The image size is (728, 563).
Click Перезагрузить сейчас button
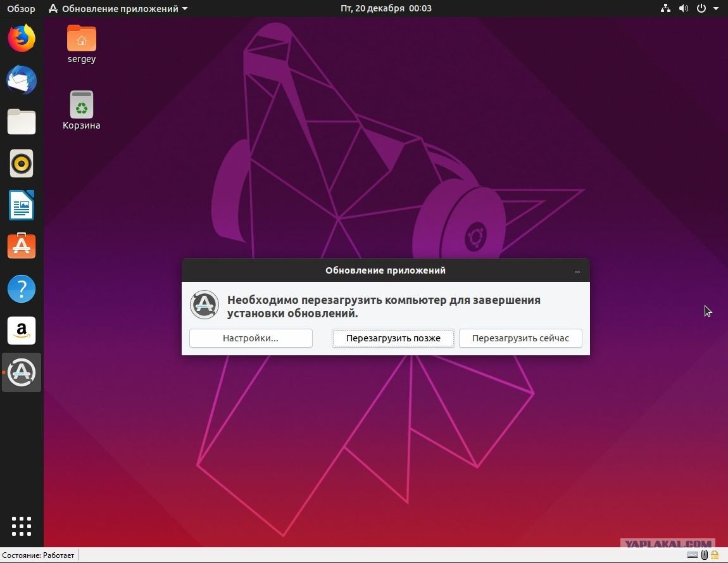(x=520, y=338)
